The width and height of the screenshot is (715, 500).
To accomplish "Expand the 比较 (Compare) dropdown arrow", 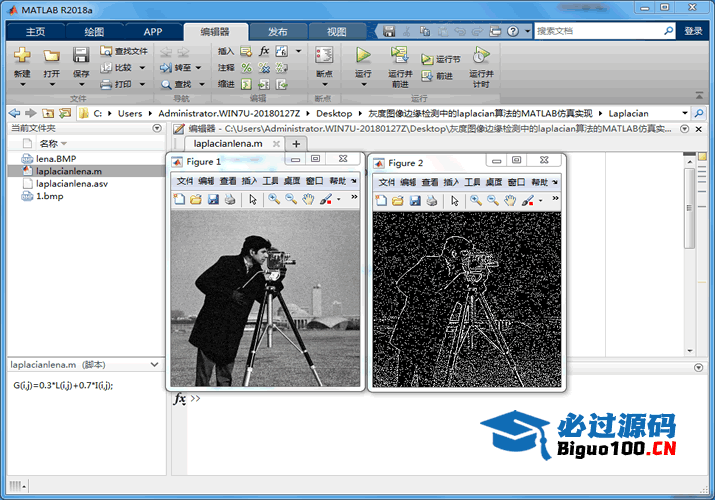I will point(142,68).
